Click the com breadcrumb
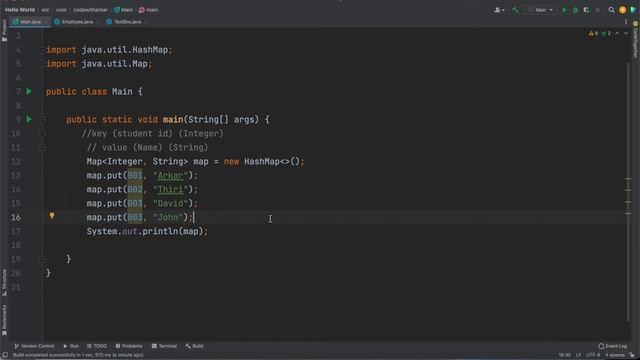The height and width of the screenshot is (360, 640). [61, 10]
